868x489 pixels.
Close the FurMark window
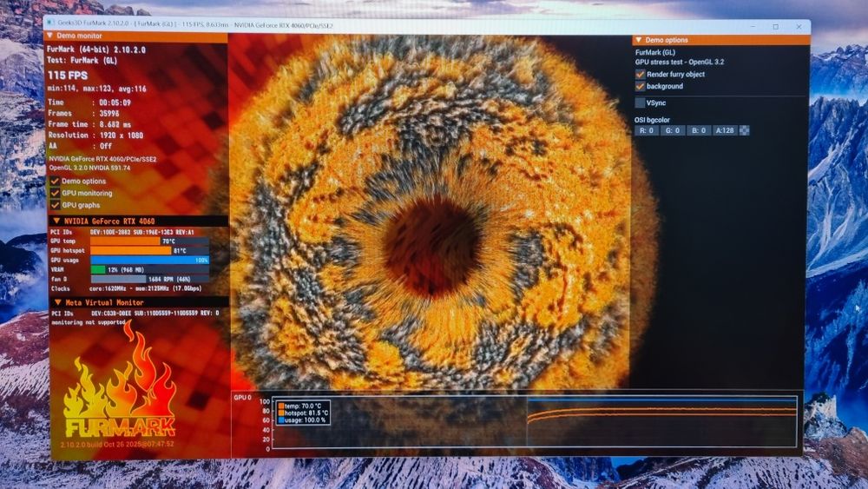[799, 27]
